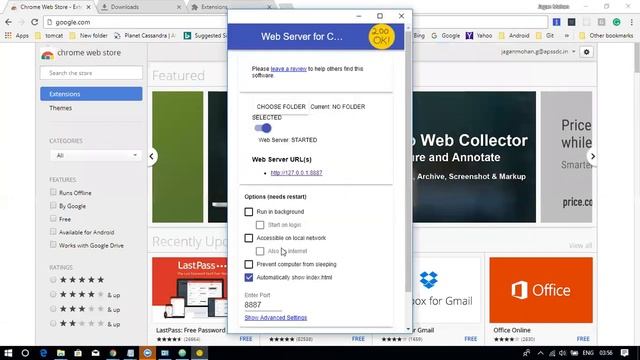Open the Planet Cassandra bookmark

(145, 36)
